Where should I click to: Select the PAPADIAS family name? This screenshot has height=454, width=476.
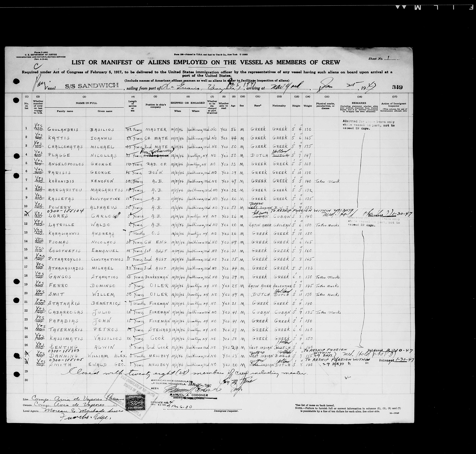click(63, 321)
